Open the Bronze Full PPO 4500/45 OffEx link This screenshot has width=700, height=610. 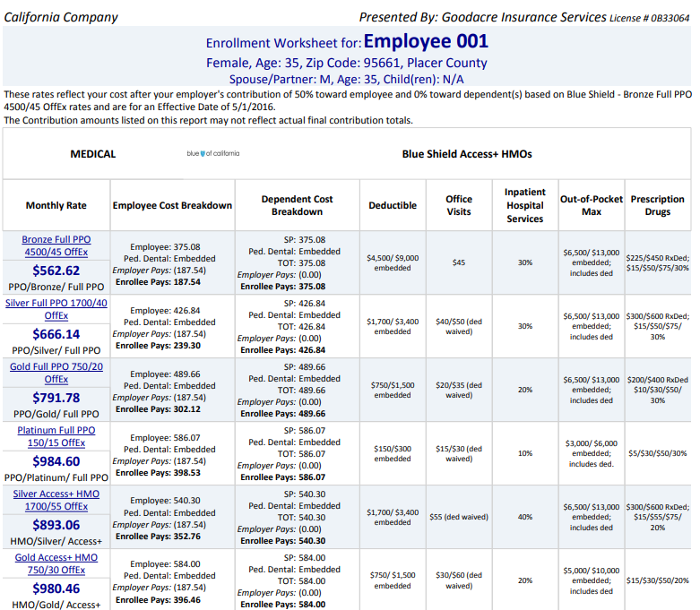[56, 245]
